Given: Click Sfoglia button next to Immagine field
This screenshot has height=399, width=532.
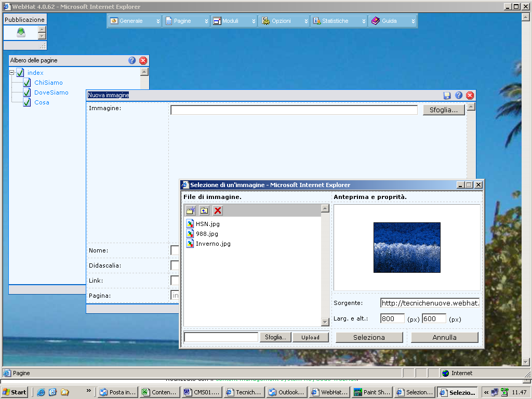Looking at the screenshot, I should [444, 110].
